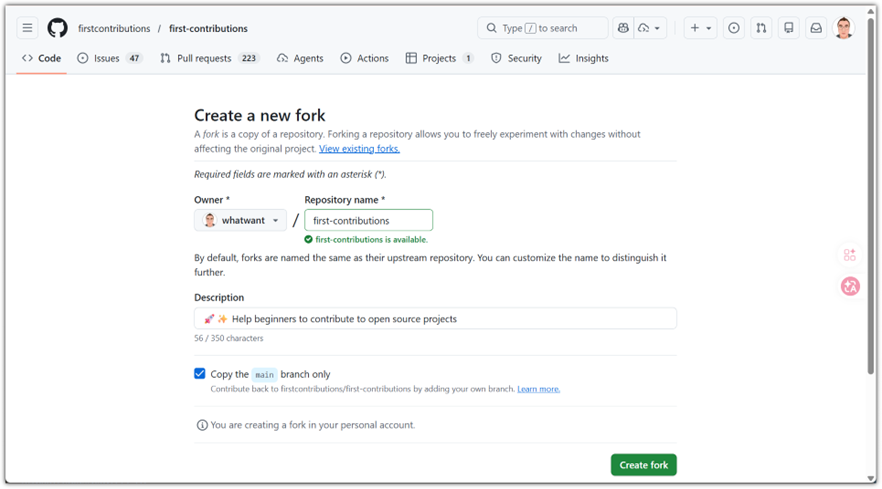Focus the Description text field
This screenshot has width=882, height=489.
435,318
